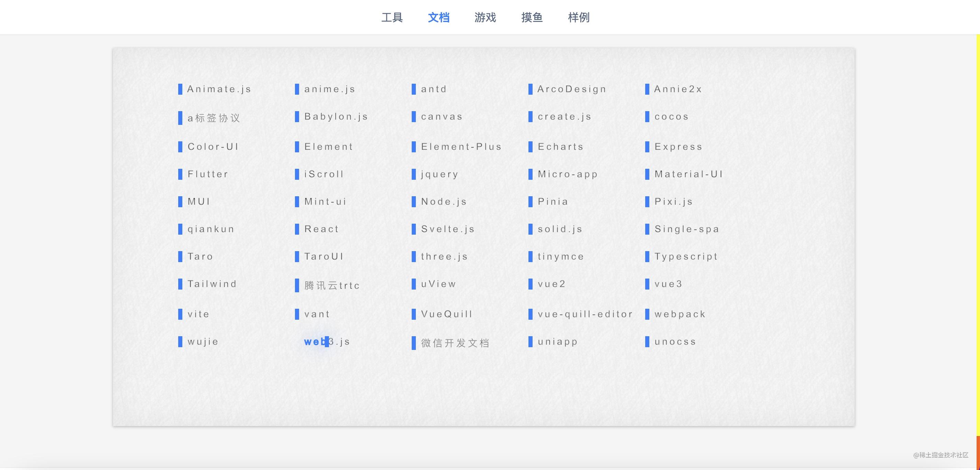
Task: Go to the 摸鱼 tab
Action: pos(532,17)
